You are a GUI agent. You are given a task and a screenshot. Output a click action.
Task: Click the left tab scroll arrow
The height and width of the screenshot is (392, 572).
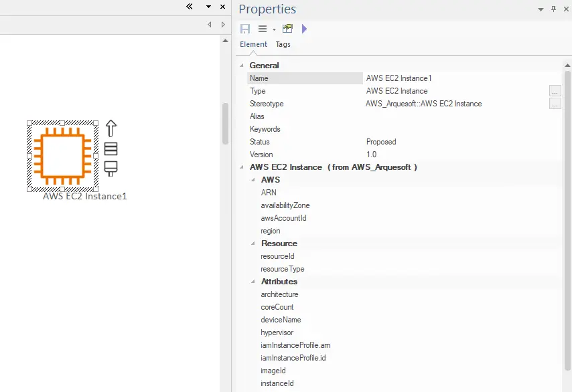210,24
